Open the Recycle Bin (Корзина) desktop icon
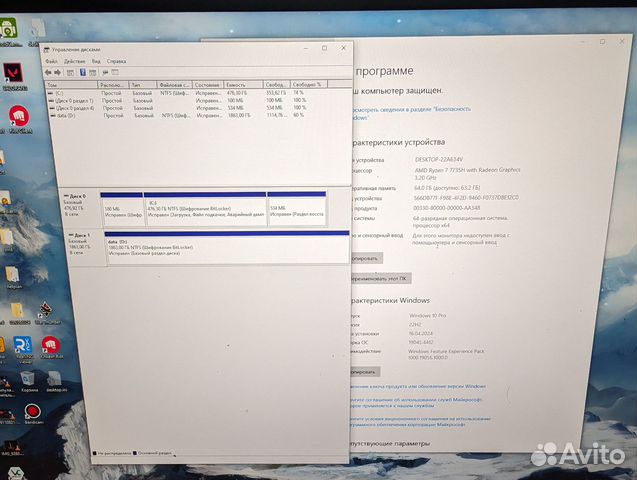This screenshot has height=480, width=637. [x=28, y=382]
